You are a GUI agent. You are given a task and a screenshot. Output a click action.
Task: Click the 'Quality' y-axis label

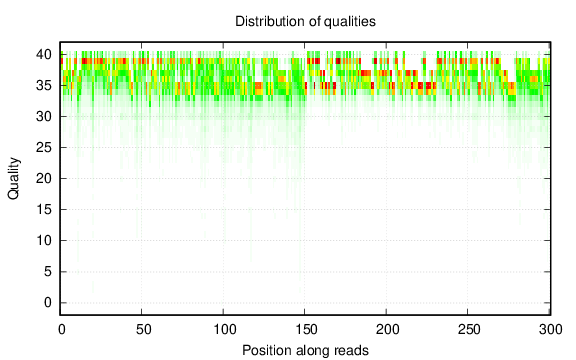(x=13, y=179)
